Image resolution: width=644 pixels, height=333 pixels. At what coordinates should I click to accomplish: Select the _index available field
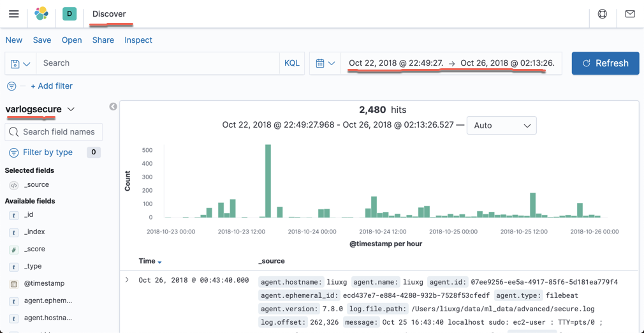point(34,232)
